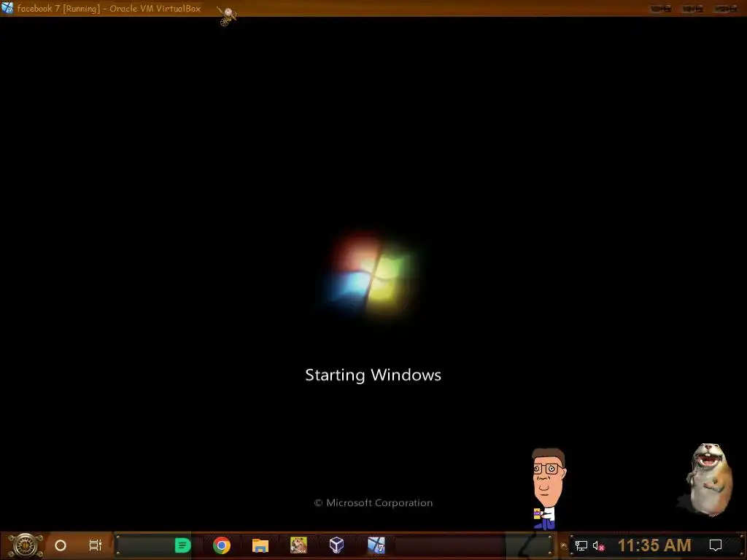Click the '© Microsoft Corporation' text
Screen dimensions: 747x560
pos(373,503)
